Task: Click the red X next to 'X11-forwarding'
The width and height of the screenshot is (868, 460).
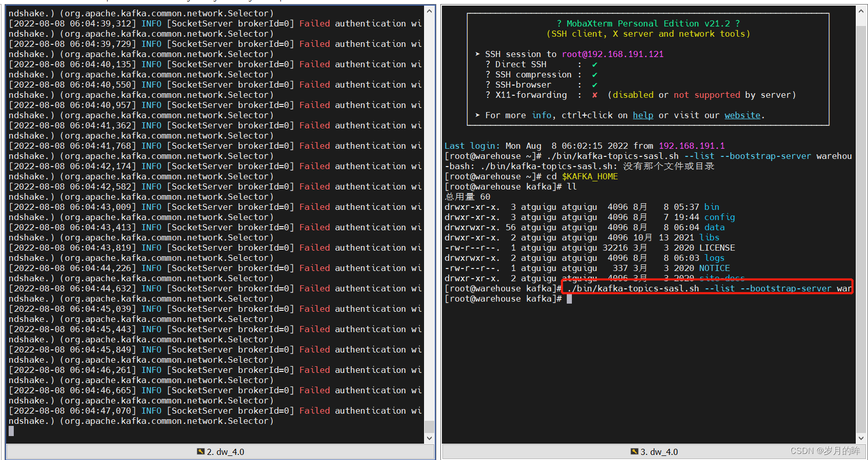Action: (595, 95)
